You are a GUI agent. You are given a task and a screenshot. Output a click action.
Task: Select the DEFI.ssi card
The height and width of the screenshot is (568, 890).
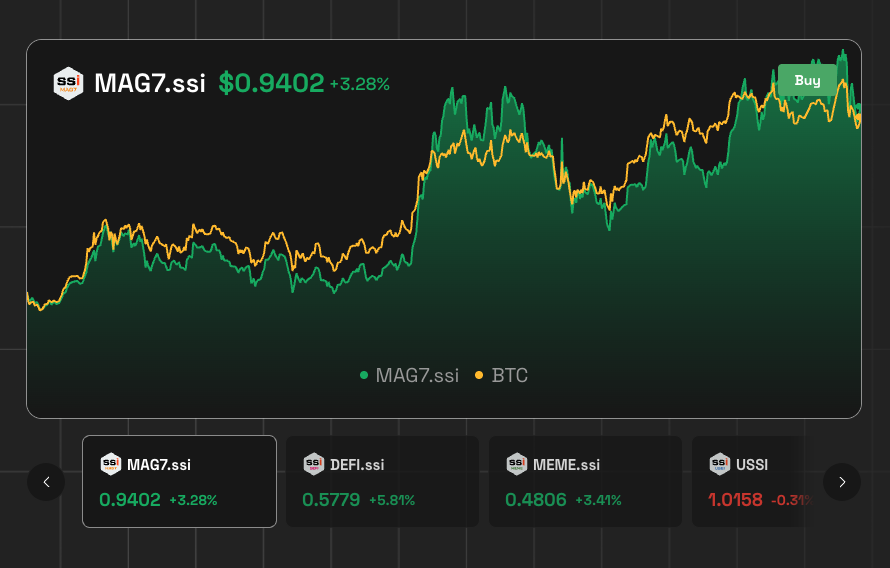(x=382, y=482)
